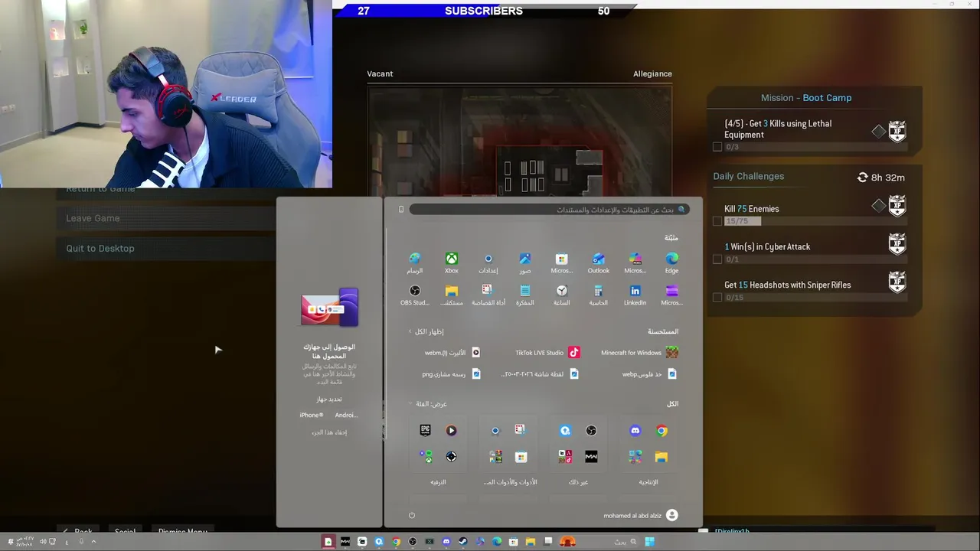Open the png file رسمه مشاري

(x=451, y=374)
